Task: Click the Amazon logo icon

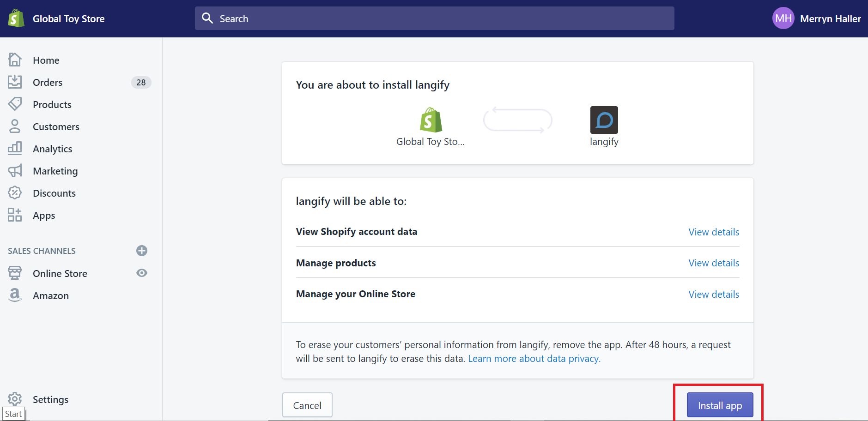Action: [15, 295]
